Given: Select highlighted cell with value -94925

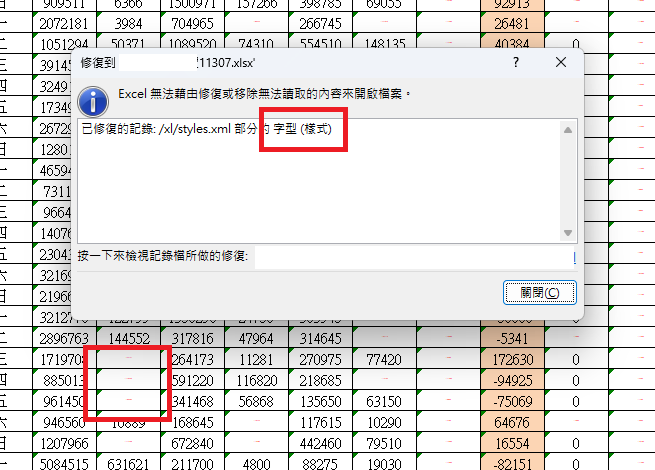Looking at the screenshot, I should coord(512,380).
